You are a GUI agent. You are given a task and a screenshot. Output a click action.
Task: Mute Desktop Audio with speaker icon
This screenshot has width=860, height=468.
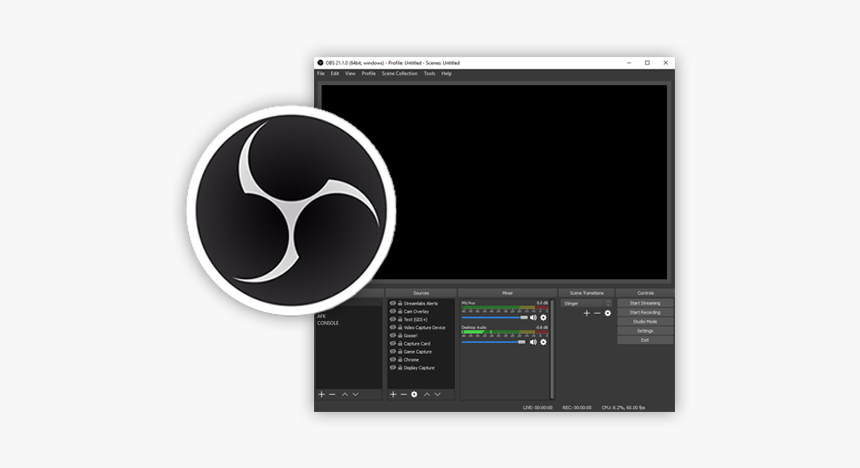coord(533,342)
